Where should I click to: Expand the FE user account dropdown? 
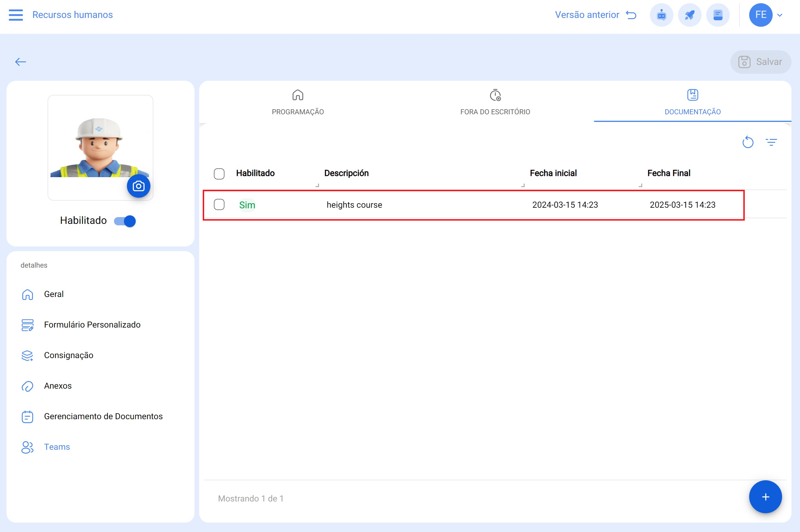click(780, 15)
